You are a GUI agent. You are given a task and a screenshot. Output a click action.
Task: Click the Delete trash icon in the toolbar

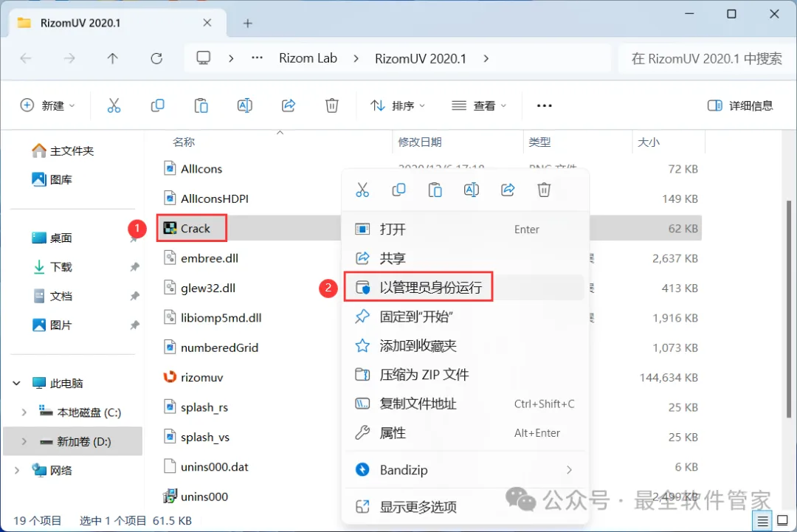tap(332, 106)
